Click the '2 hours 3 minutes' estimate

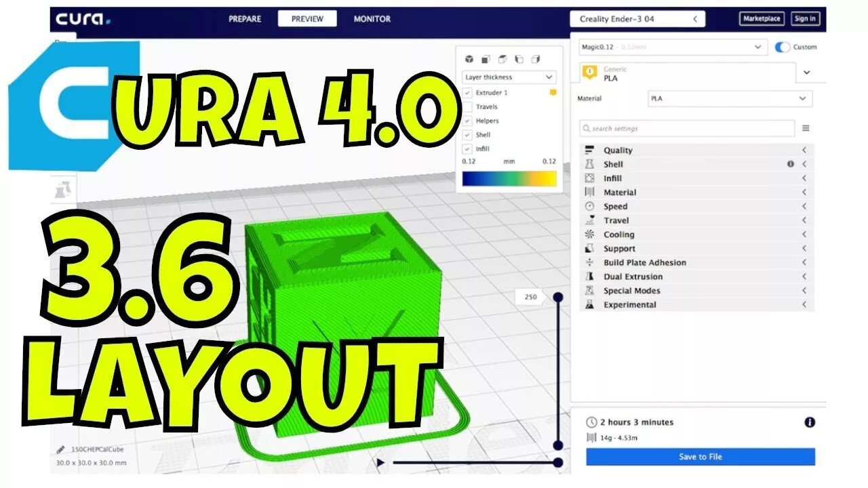pos(638,422)
